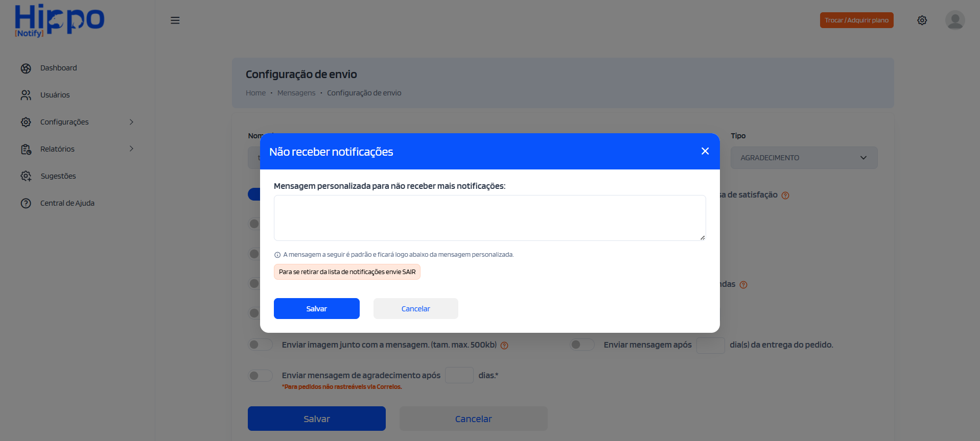Go to Home via breadcrumb

point(255,92)
